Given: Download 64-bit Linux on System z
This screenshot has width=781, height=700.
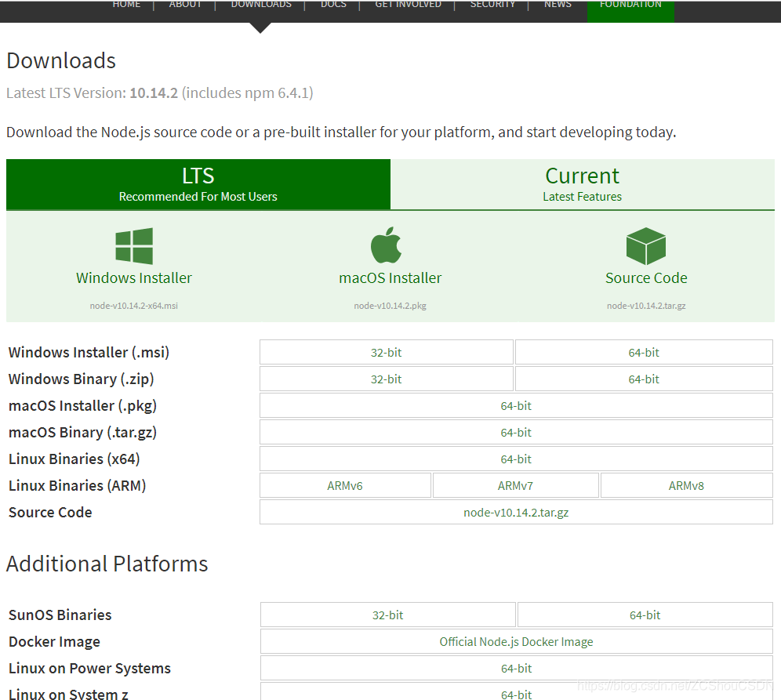Looking at the screenshot, I should pyautogui.click(x=517, y=692).
